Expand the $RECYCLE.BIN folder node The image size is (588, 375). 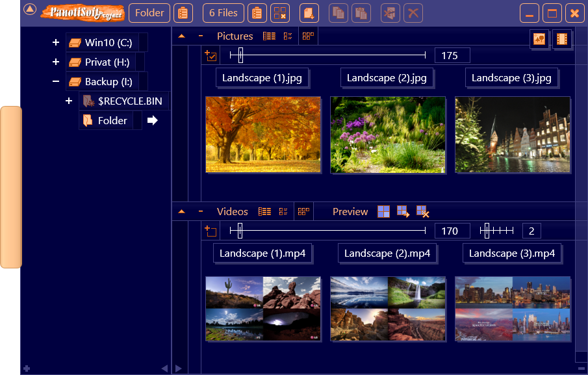point(69,101)
